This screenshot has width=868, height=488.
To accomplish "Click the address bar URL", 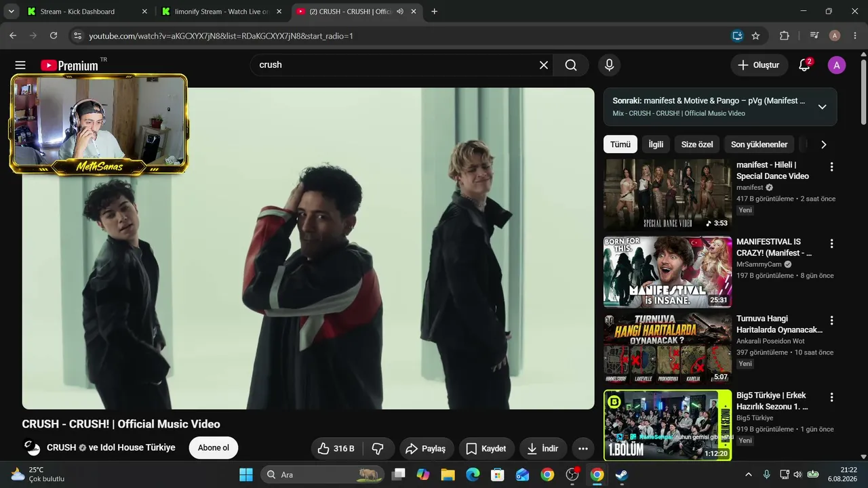I will pos(221,36).
